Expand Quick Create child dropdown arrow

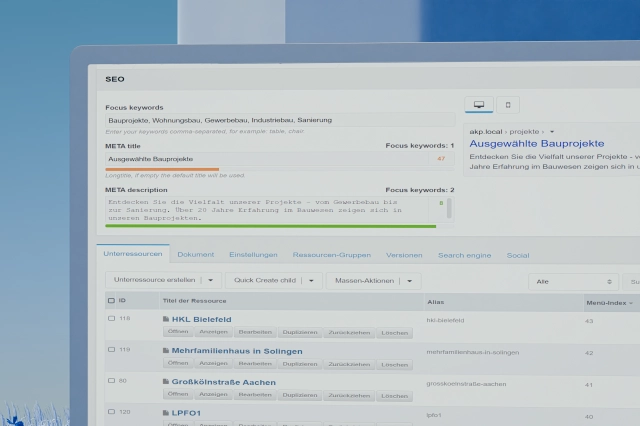[311, 281]
